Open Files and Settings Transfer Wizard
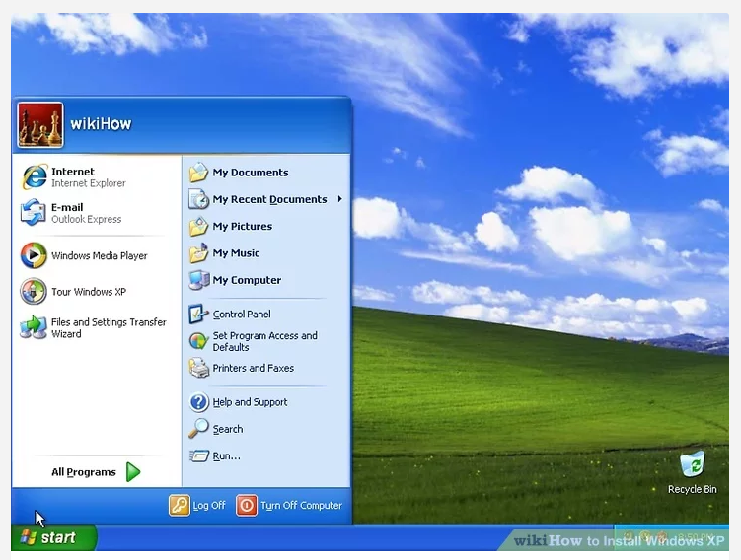 point(94,328)
